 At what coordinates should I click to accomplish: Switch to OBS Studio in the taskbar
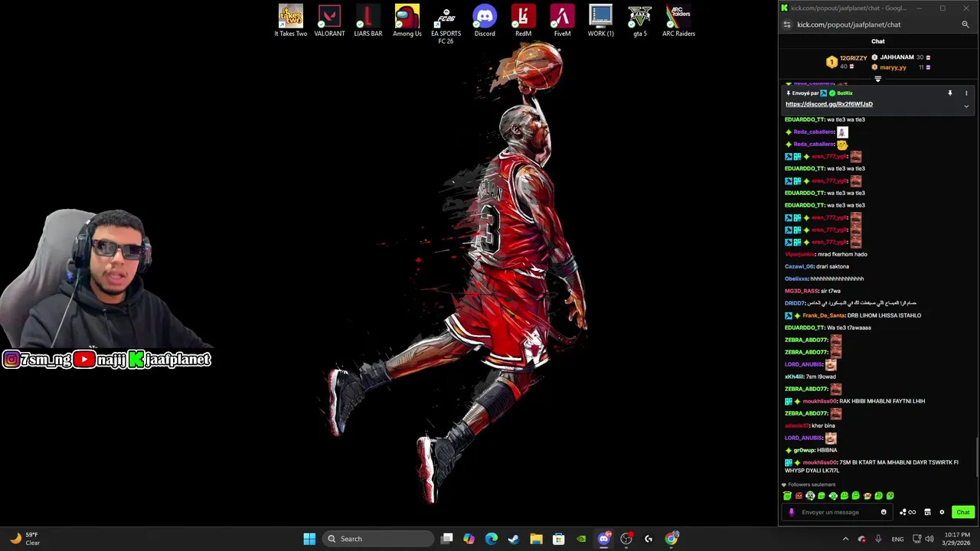[626, 539]
